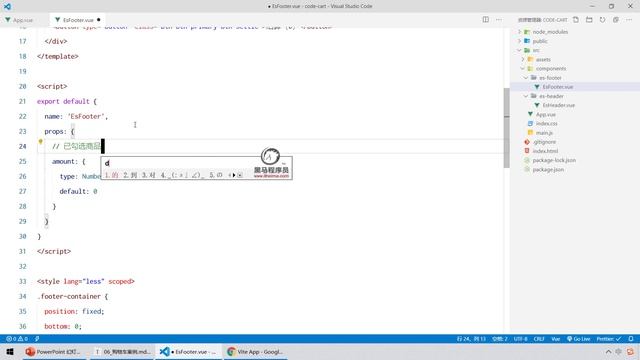The image size is (640, 360).
Task: Collapse the src folder
Action: pyautogui.click(x=520, y=50)
